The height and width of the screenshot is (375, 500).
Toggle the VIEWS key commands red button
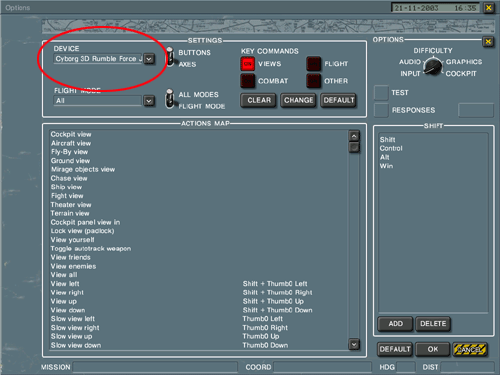[x=247, y=64]
